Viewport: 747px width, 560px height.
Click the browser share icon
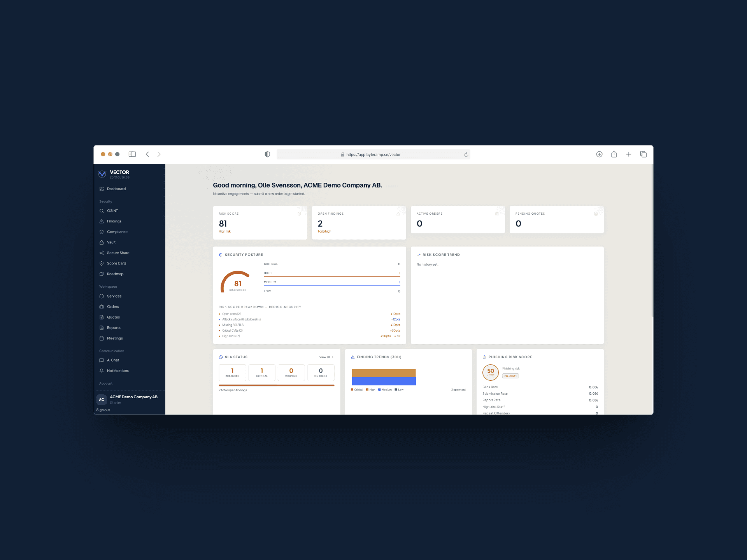pos(614,154)
